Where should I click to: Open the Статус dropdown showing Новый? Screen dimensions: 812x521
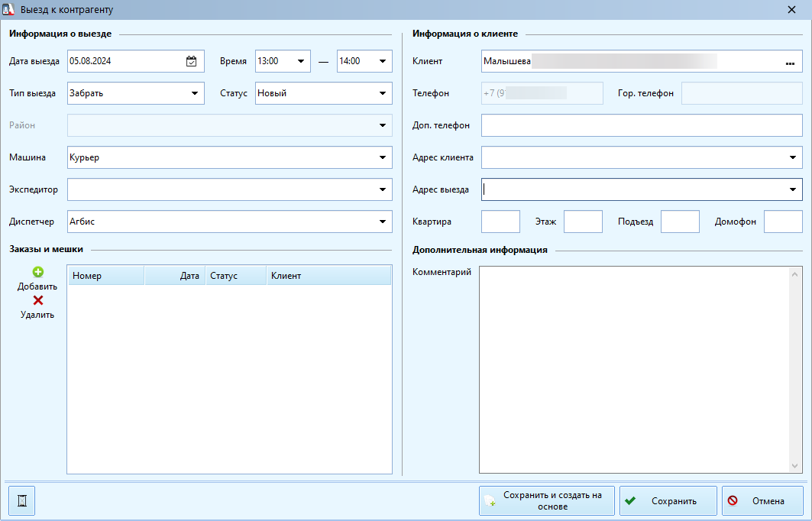(x=383, y=93)
